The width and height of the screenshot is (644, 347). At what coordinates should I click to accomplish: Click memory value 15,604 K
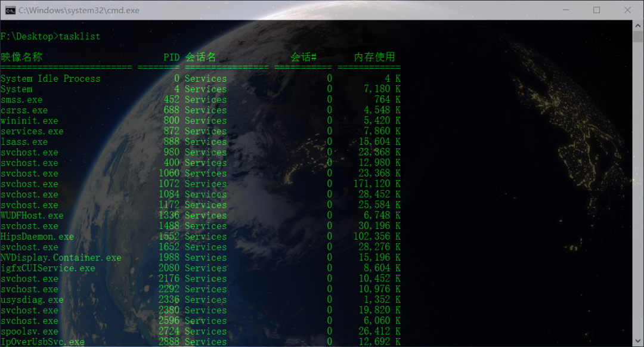(379, 142)
